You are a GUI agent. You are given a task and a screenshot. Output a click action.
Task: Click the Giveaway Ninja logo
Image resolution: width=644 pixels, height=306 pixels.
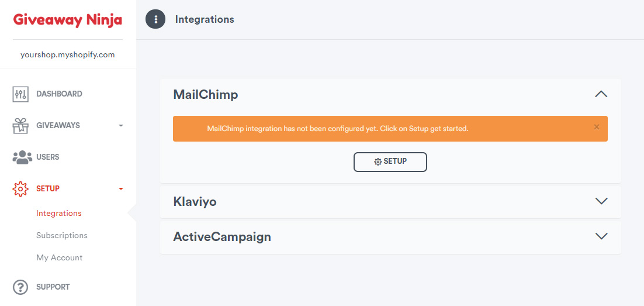click(68, 20)
